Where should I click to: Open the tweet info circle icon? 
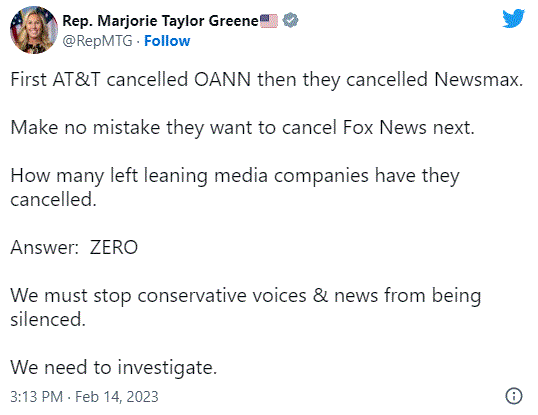pos(514,396)
